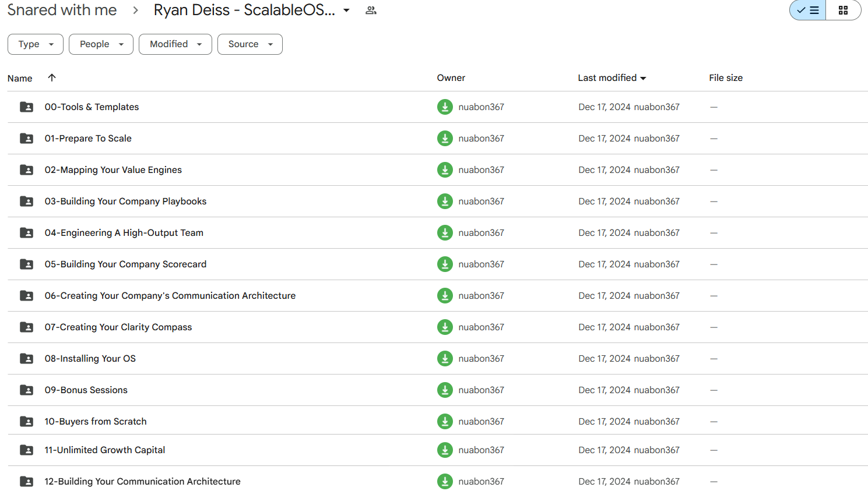Open folder 05-Building Your Company Scorecard
This screenshot has height=498, width=868.
(125, 264)
